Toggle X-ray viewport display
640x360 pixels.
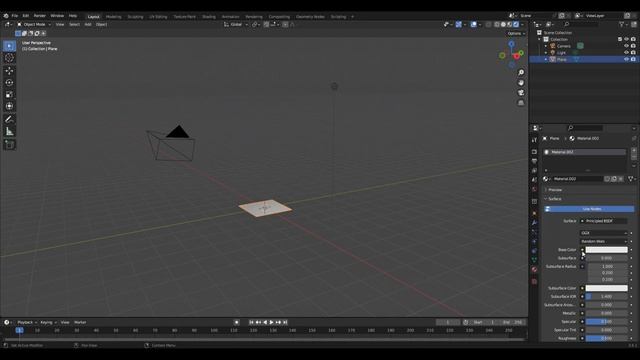click(x=488, y=24)
